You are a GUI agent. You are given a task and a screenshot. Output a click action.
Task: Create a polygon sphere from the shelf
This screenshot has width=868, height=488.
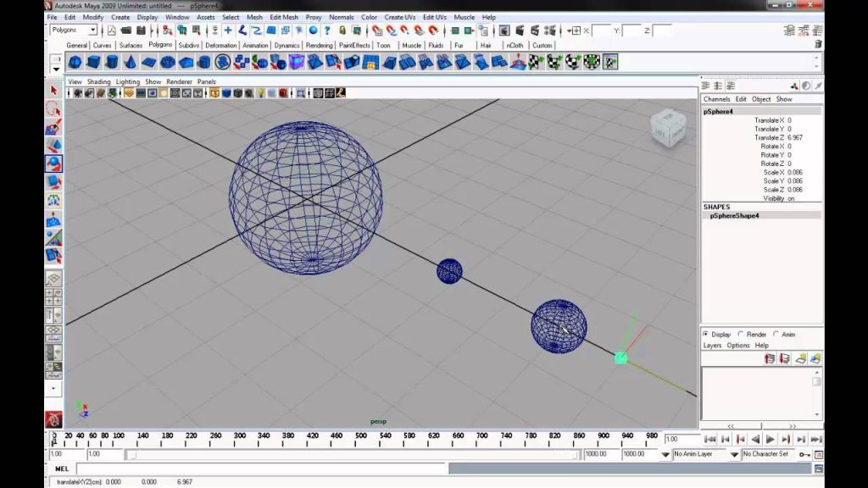tap(75, 62)
